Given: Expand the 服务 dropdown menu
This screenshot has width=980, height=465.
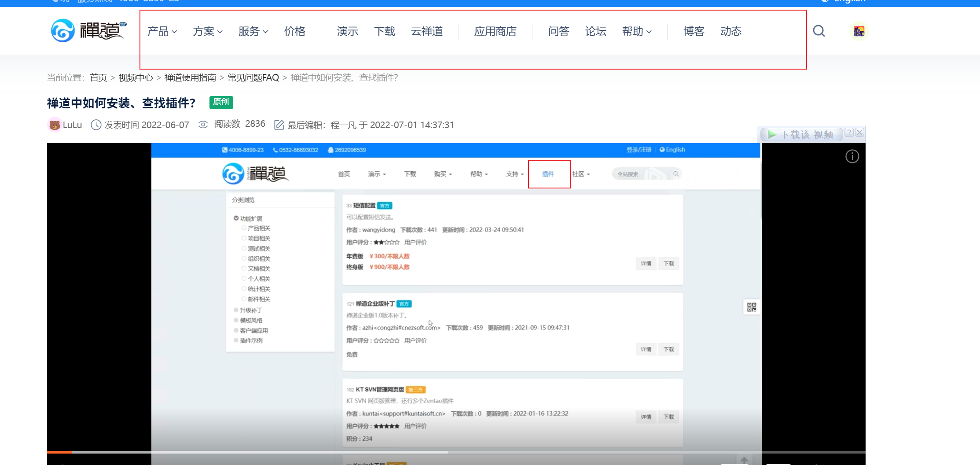Looking at the screenshot, I should [x=253, y=31].
